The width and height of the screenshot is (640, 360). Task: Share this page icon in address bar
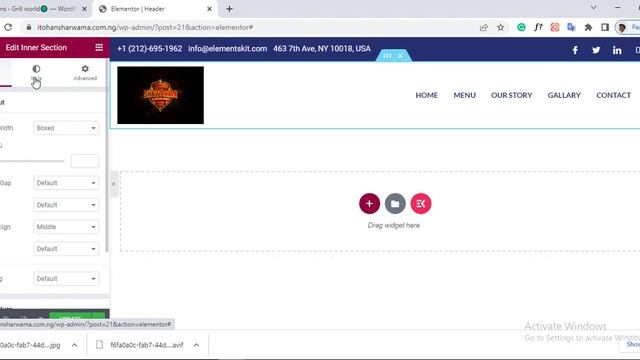point(484,27)
